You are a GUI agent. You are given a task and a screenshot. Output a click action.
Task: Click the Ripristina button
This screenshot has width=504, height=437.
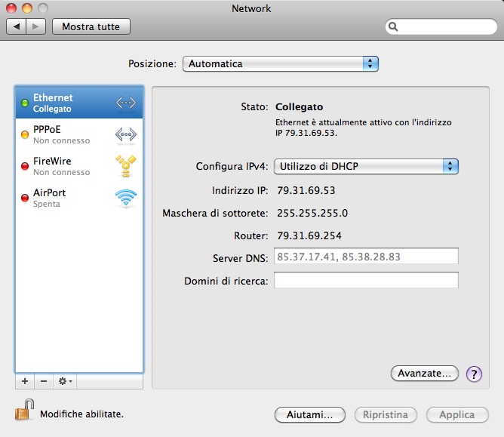click(386, 414)
